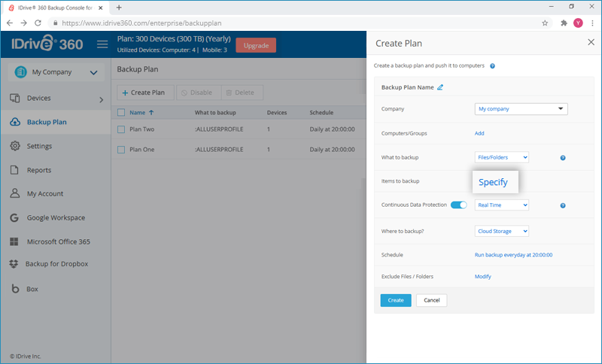Image resolution: width=602 pixels, height=364 pixels.
Task: Open Files/Folders backup type dropdown
Action: 502,157
